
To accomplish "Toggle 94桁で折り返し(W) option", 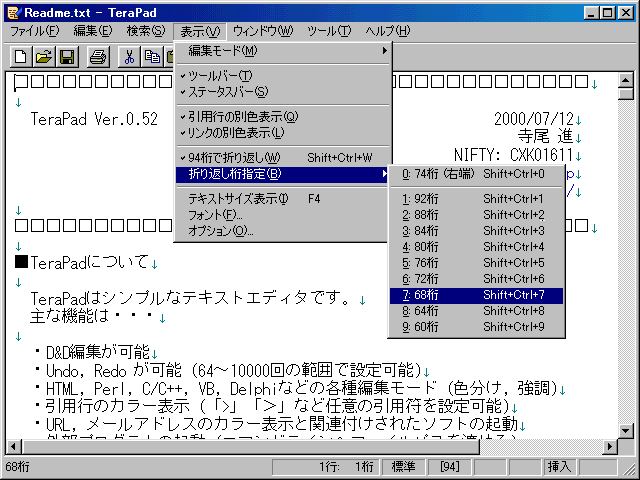I will click(282, 158).
